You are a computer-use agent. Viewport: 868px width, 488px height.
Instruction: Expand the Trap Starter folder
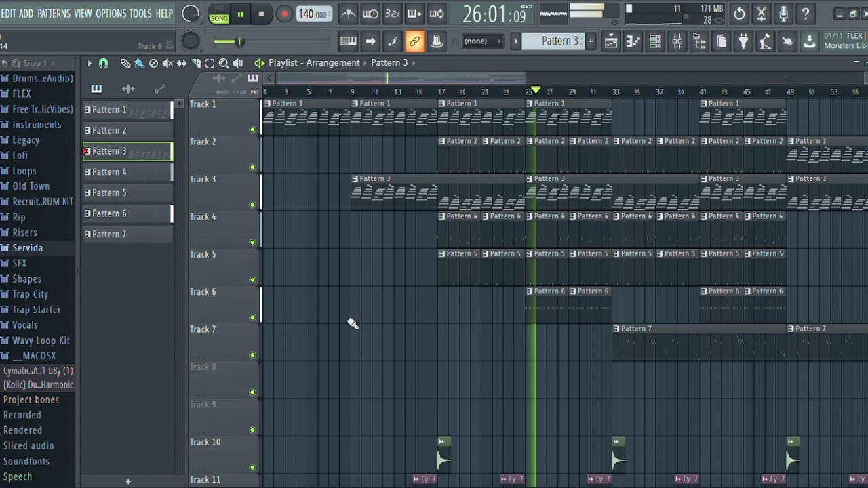(x=37, y=310)
